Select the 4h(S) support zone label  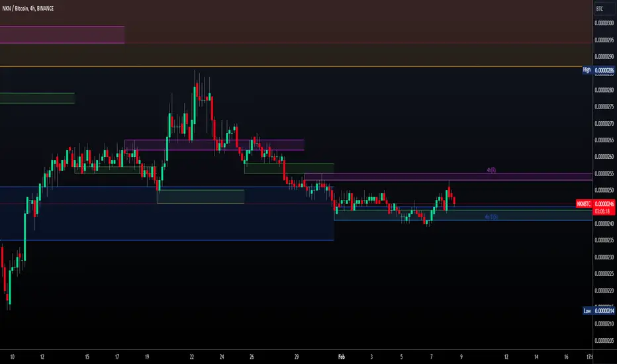[x=491, y=217]
